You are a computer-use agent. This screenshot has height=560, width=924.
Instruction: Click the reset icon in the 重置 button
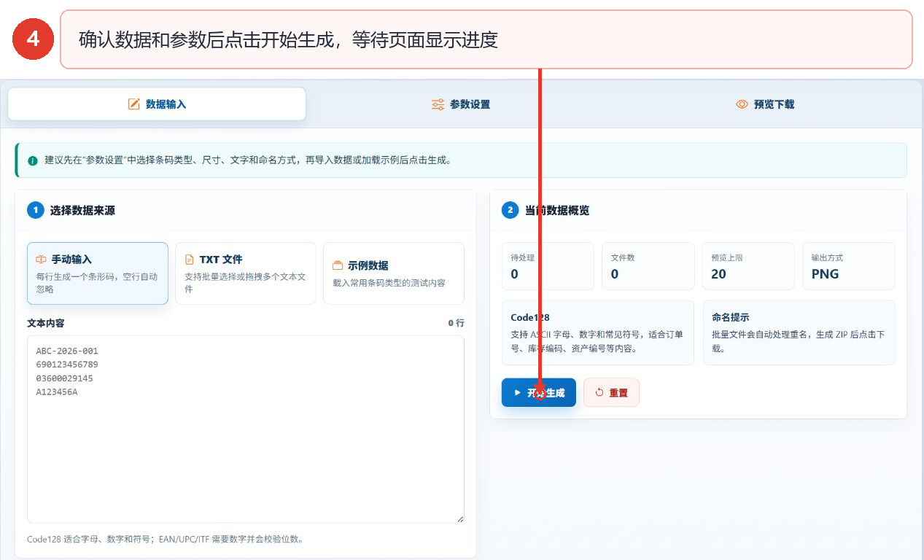click(599, 392)
